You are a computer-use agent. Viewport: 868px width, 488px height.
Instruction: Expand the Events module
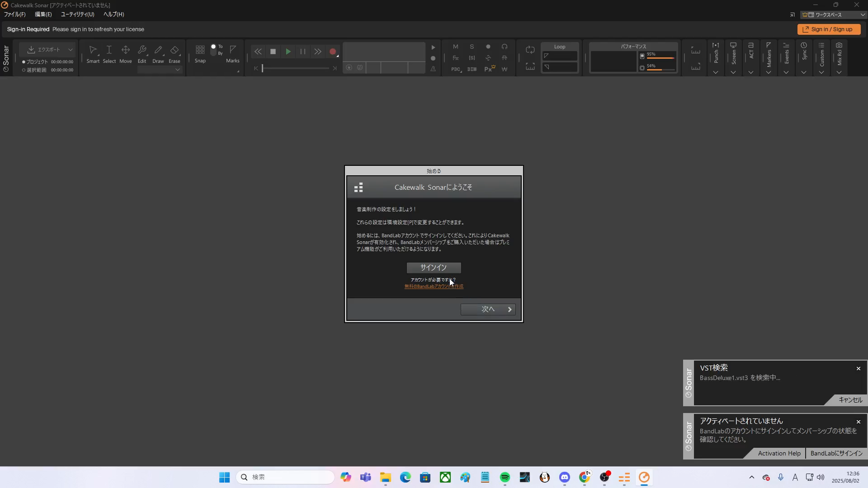pyautogui.click(x=786, y=72)
